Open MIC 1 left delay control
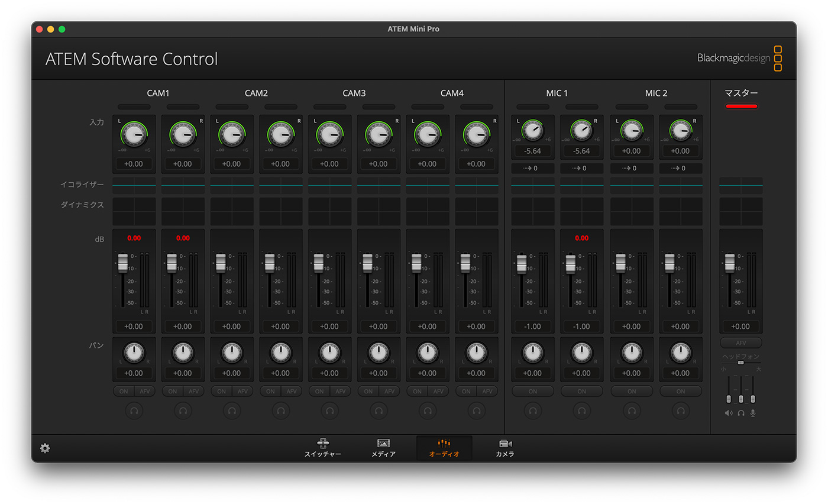Image resolution: width=828 pixels, height=504 pixels. pos(533,169)
